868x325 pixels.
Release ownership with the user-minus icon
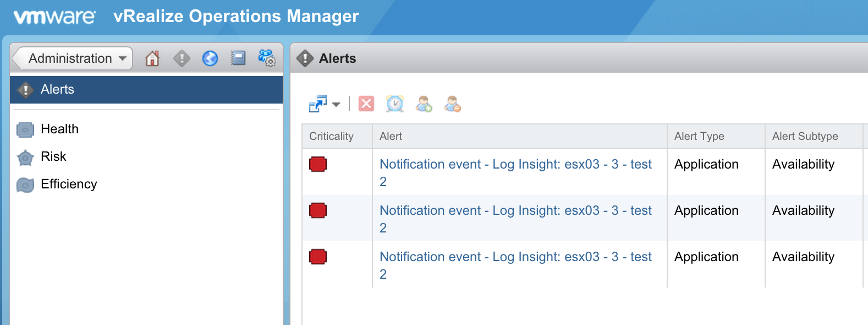(x=452, y=104)
